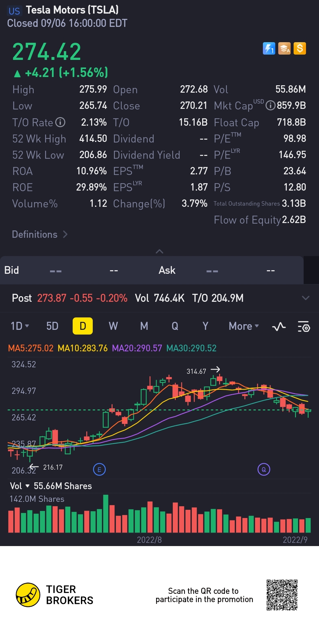Open the More timeframes dropdown
The width and height of the screenshot is (319, 644).
coord(244,326)
